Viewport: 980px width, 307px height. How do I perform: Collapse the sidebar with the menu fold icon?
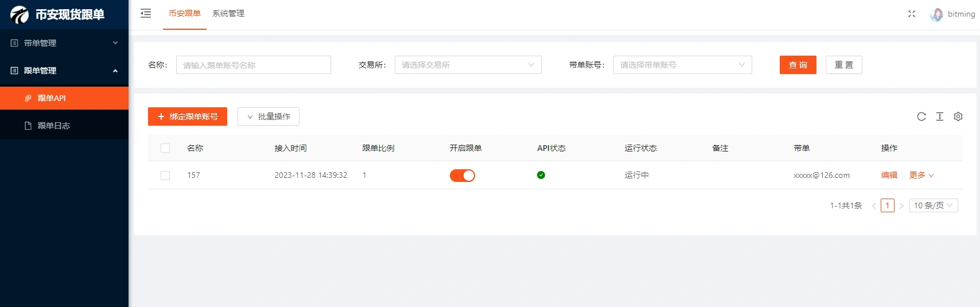[146, 13]
